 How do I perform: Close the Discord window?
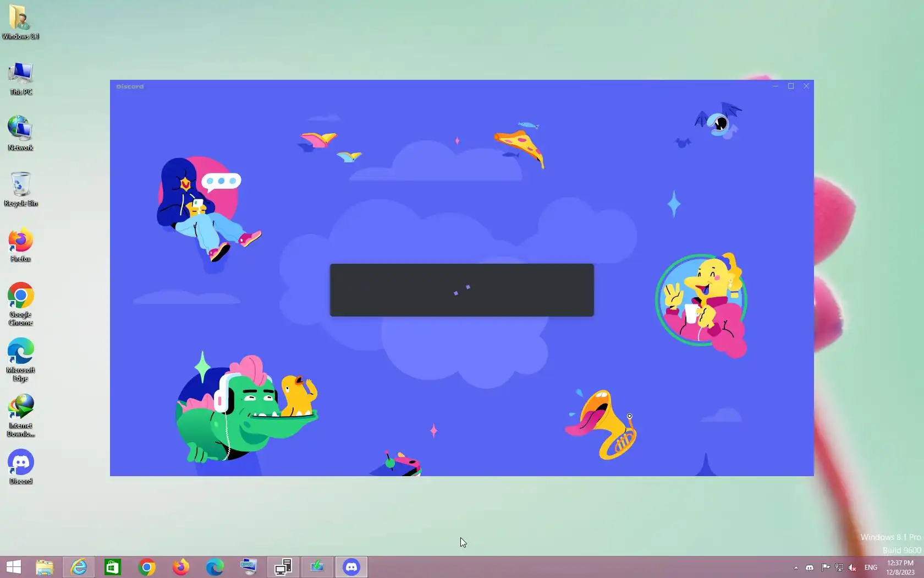(x=806, y=86)
